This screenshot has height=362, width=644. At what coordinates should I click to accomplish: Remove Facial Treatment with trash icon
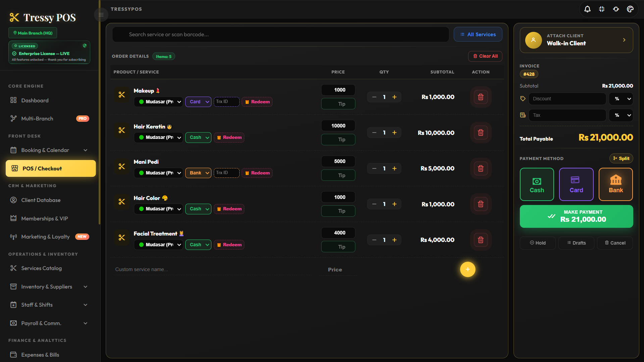tap(481, 240)
